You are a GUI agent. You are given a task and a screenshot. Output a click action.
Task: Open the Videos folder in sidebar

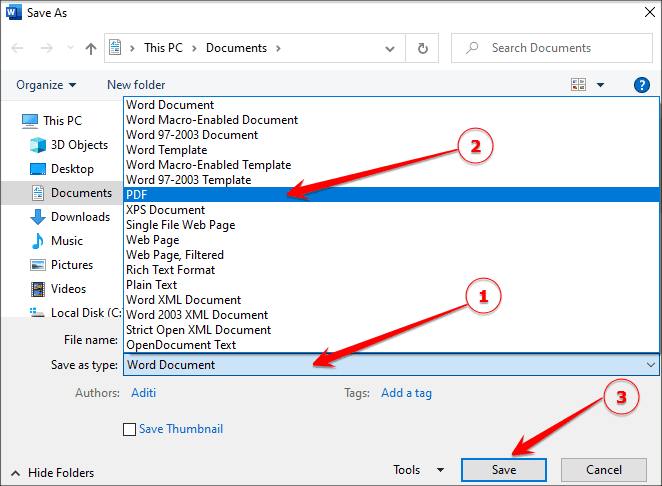[x=68, y=289]
